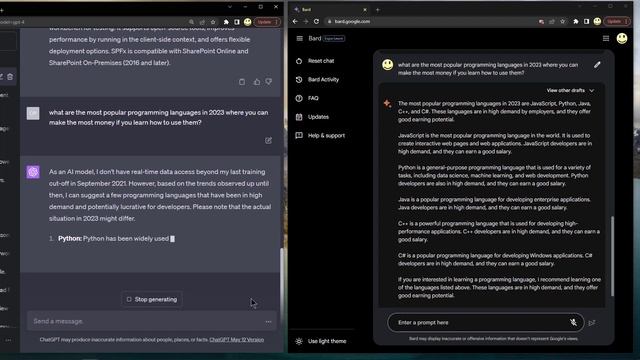The width and height of the screenshot is (640, 360).
Task: Open a new tab in the Bard browser window
Action: tap(378, 9)
